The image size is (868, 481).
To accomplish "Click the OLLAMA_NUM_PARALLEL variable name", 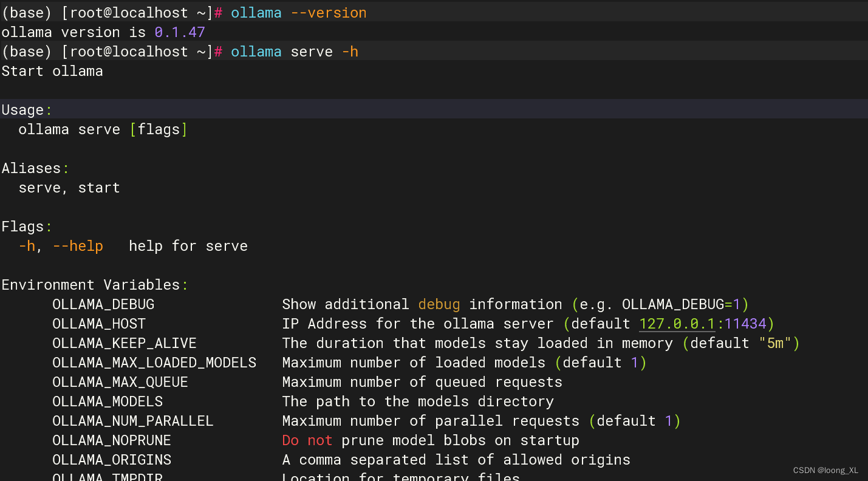I will pos(133,421).
